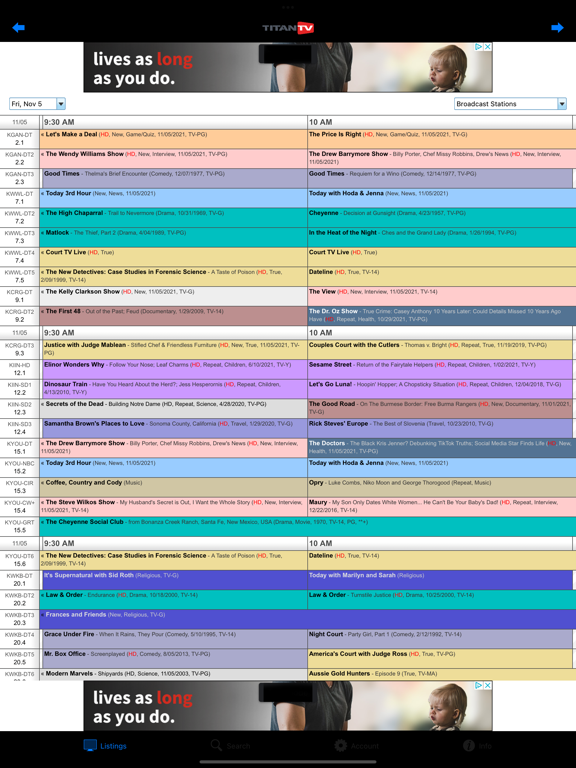Screen dimensions: 576x768
Task: Open The First 48 listing
Action: (173, 315)
